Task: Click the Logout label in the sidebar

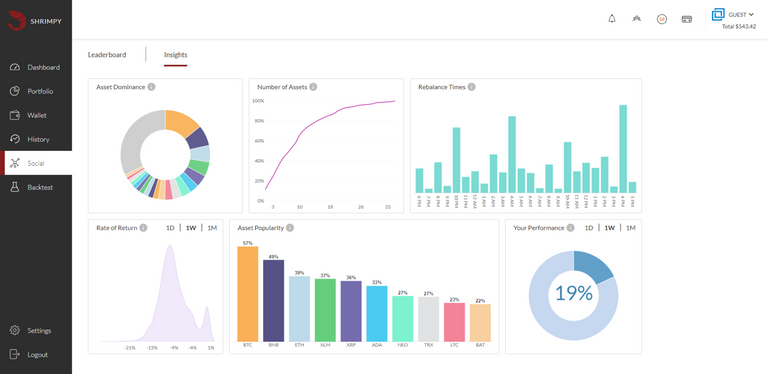Action: click(38, 354)
